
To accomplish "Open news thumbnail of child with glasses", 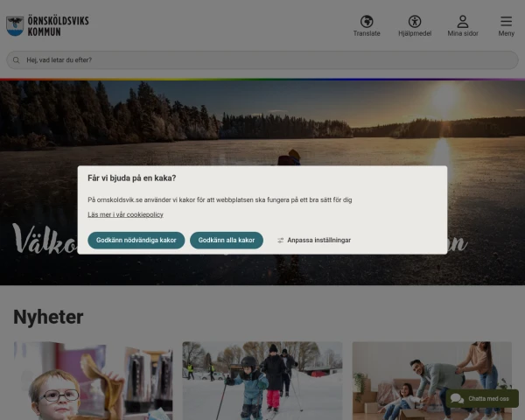I will 93,381.
